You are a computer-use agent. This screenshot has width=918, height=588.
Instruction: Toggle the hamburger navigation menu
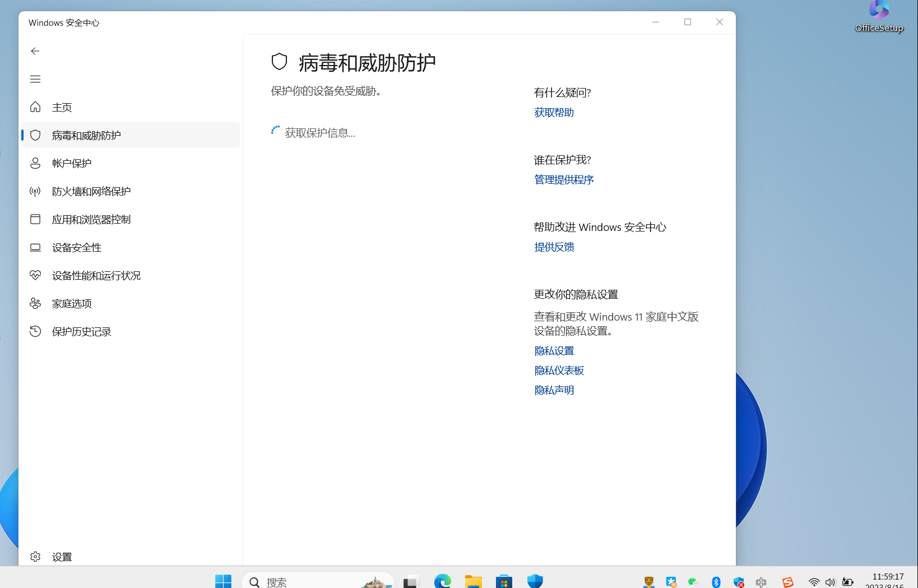tap(35, 79)
